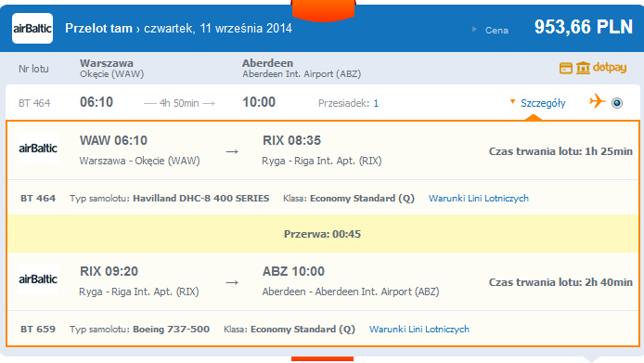Select the BT 464 flight radio button
644x363 pixels.
(x=617, y=103)
